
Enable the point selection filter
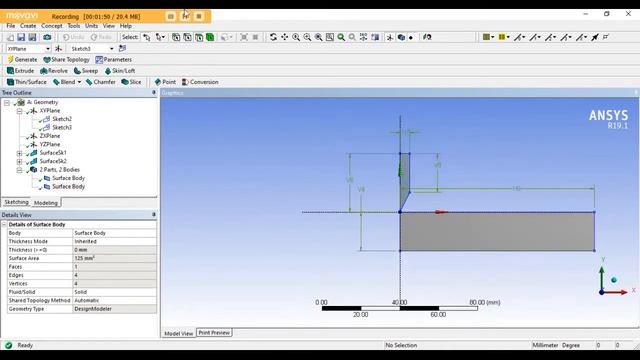(176, 37)
